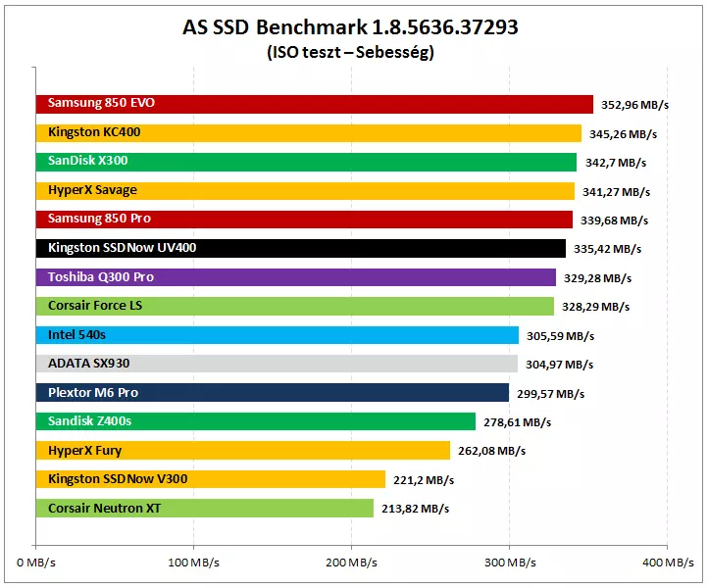Click the chart title "AS SSD Benchmark 1.8.5636.37293"

[x=350, y=27]
